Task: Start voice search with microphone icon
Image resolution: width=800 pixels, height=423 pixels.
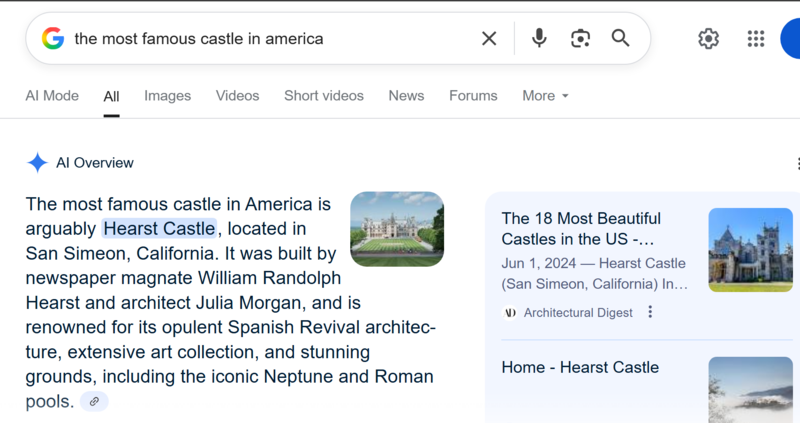Action: pyautogui.click(x=539, y=38)
